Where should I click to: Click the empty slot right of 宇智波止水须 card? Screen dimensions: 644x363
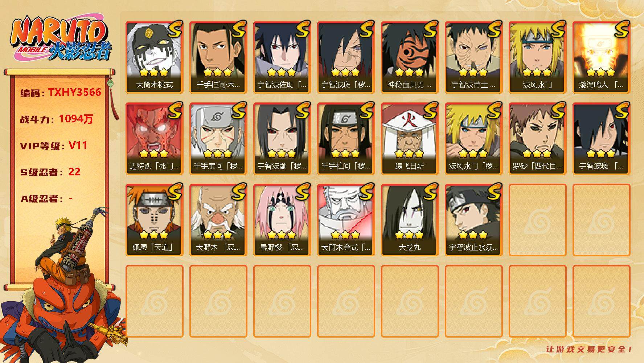pos(537,220)
